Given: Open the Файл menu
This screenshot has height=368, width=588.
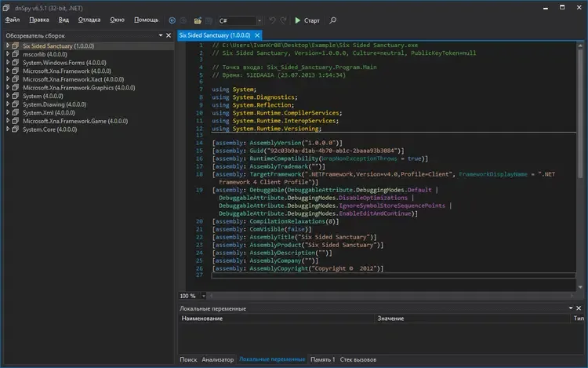Looking at the screenshot, I should pos(13,20).
